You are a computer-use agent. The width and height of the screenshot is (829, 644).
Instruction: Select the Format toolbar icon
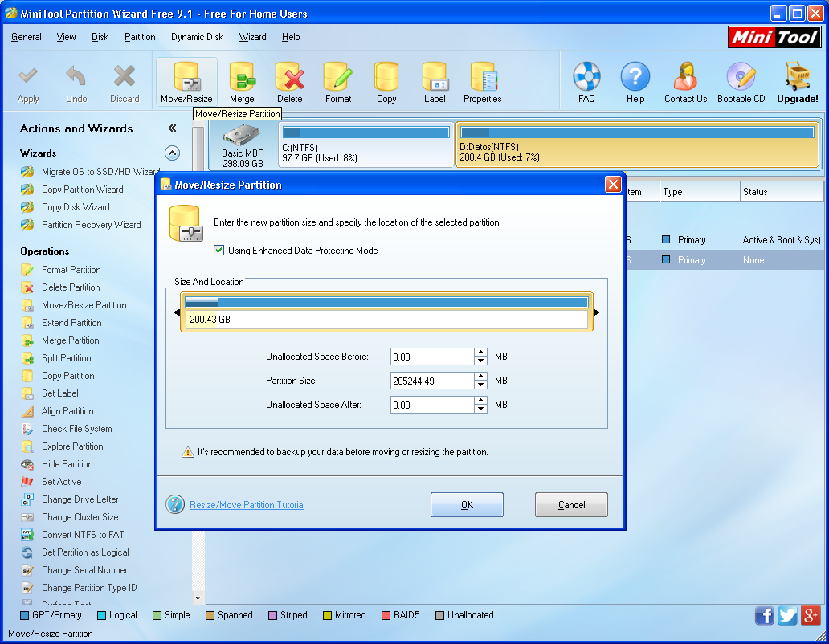click(337, 81)
